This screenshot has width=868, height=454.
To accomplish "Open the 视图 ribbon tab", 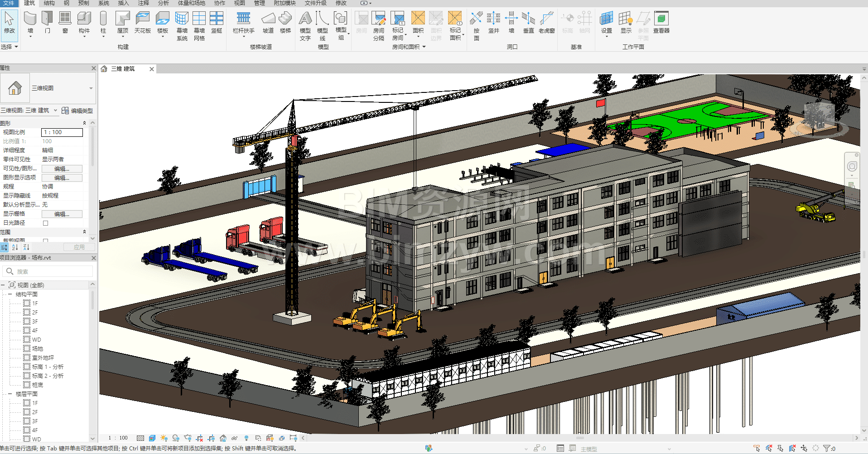I will (x=239, y=3).
